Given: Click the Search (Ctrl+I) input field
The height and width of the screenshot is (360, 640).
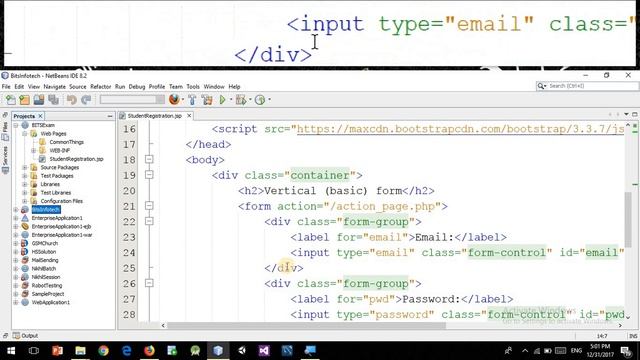Looking at the screenshot, I should [587, 86].
